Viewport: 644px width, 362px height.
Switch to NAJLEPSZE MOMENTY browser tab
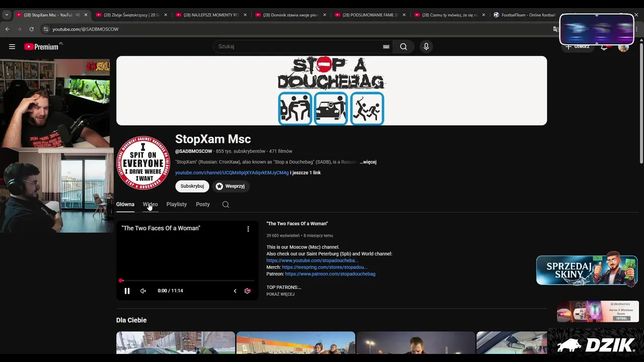211,15
